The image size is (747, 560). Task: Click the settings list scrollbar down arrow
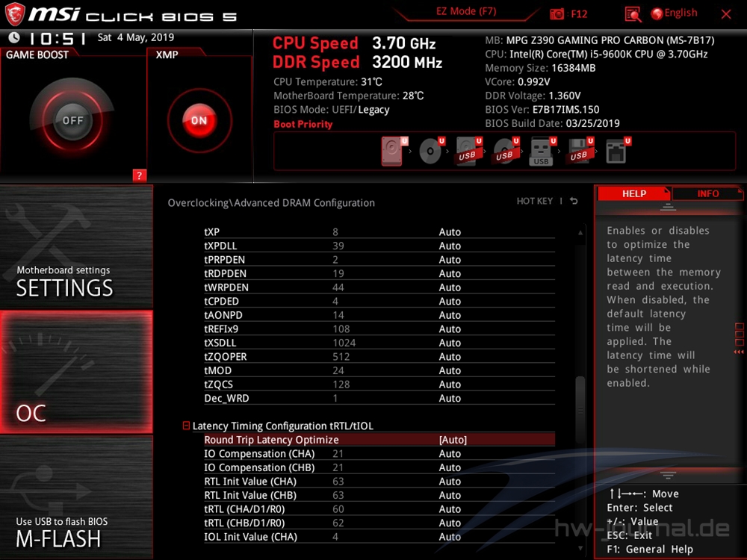point(580,548)
